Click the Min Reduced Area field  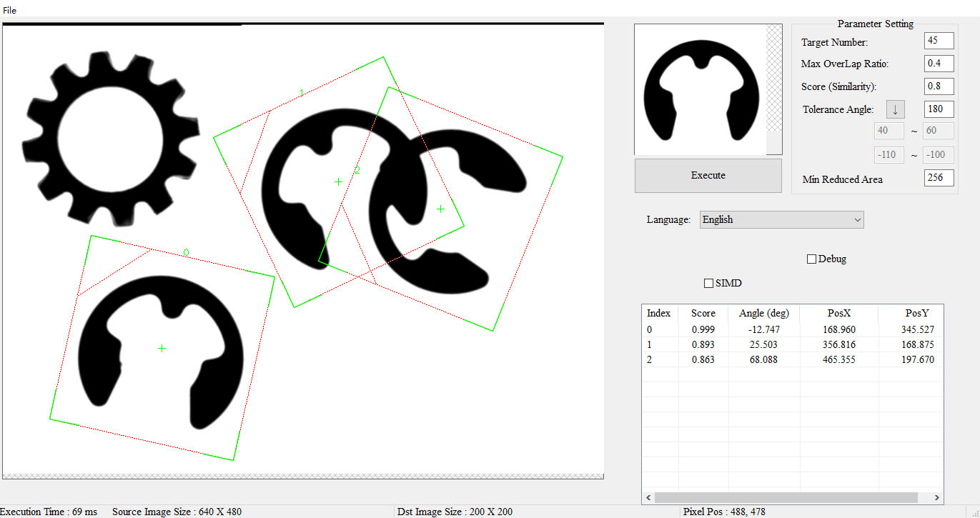click(x=939, y=178)
